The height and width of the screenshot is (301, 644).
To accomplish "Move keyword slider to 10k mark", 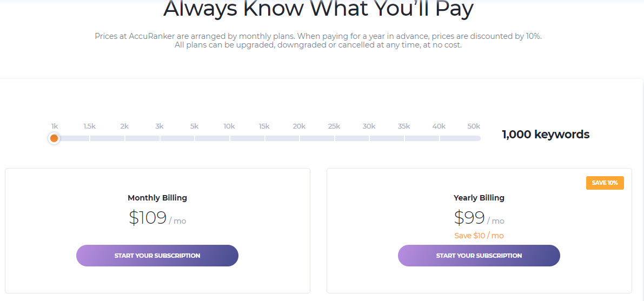I will [x=229, y=126].
